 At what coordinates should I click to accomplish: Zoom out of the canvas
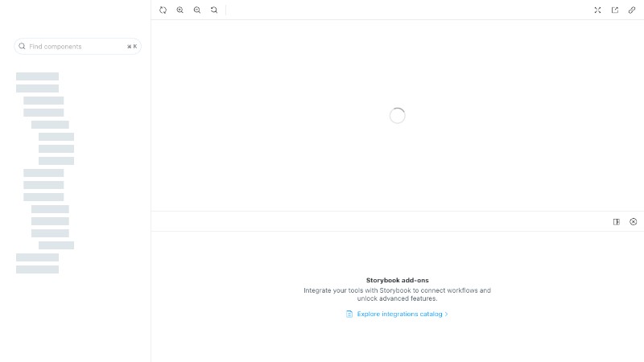197,10
